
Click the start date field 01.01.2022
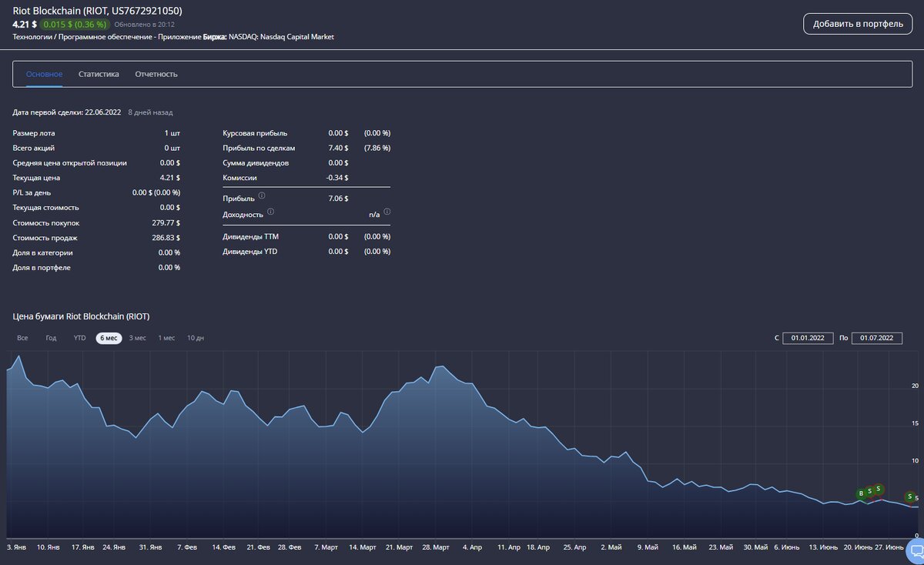click(808, 338)
